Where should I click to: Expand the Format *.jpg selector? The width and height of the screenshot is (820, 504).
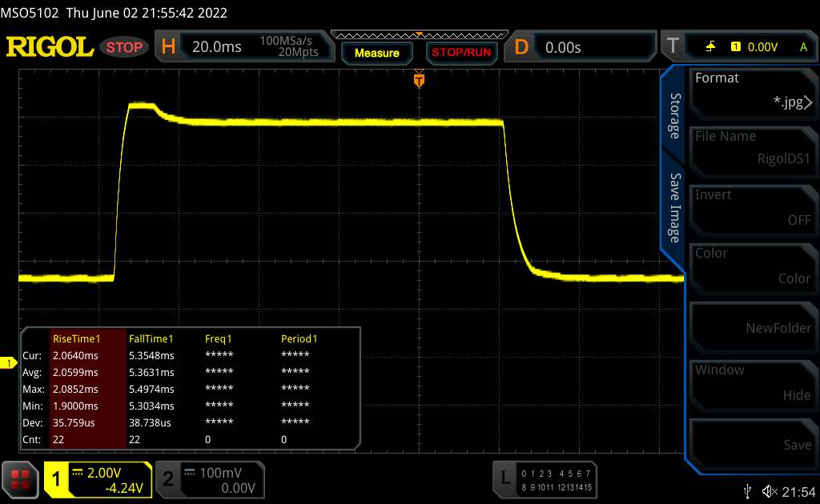click(752, 90)
